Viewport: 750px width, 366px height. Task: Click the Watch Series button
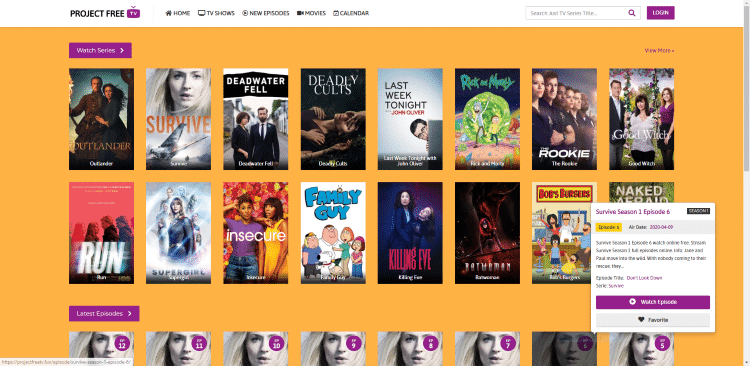click(100, 50)
